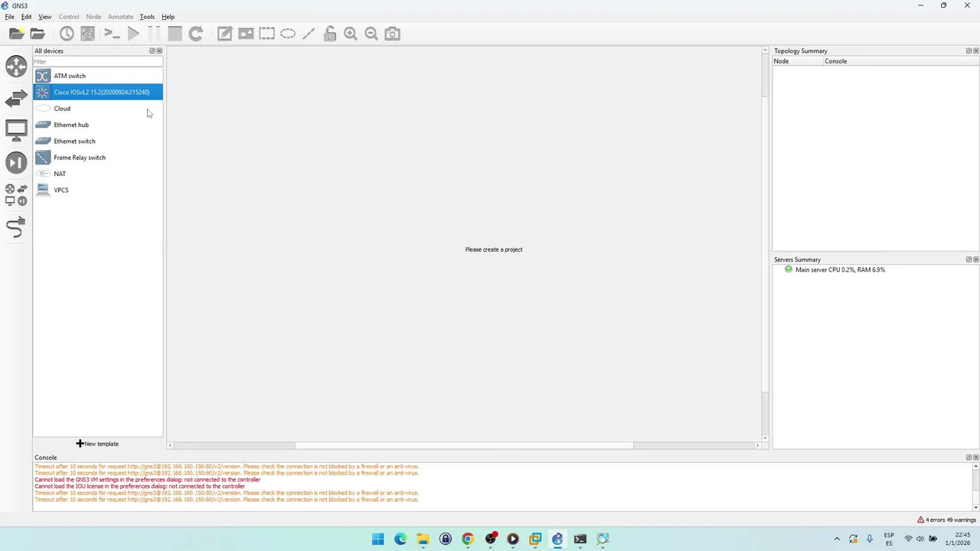This screenshot has width=980, height=551.
Task: Select the Add a link cable tool
Action: pyautogui.click(x=16, y=227)
